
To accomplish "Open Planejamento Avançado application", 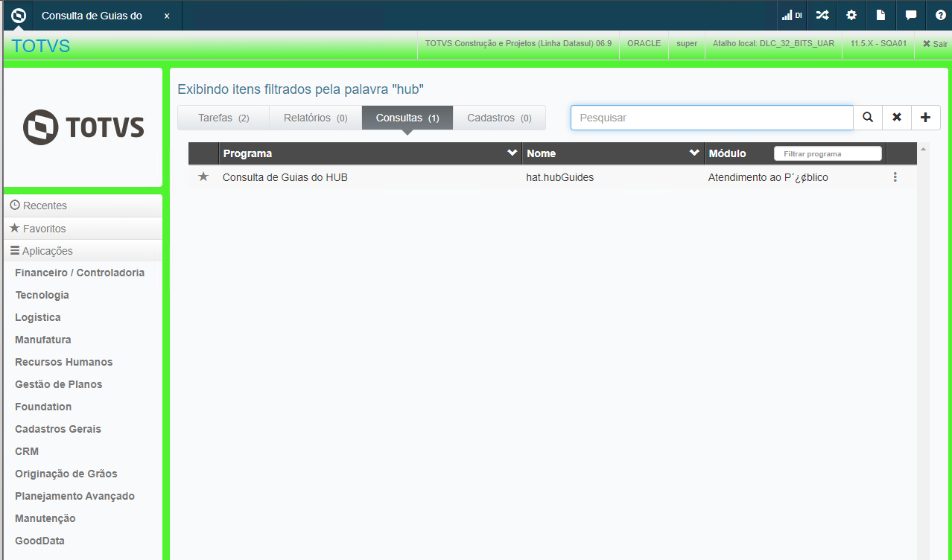I will [x=74, y=496].
